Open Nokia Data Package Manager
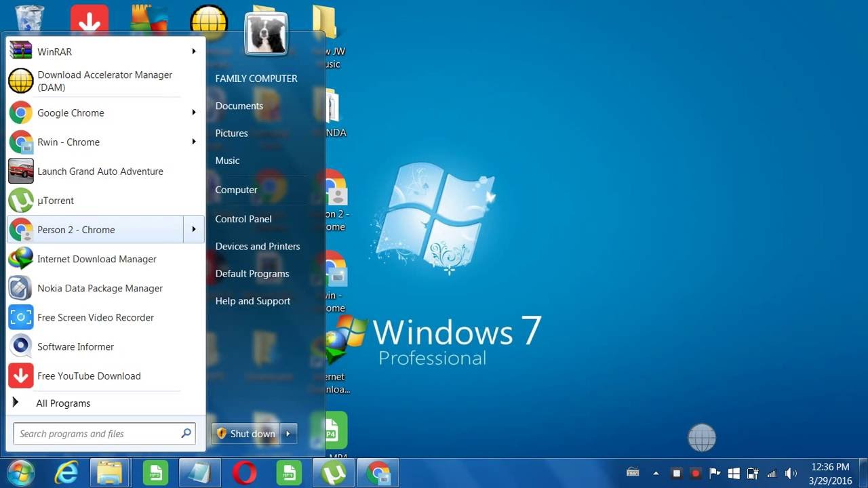 tap(104, 288)
